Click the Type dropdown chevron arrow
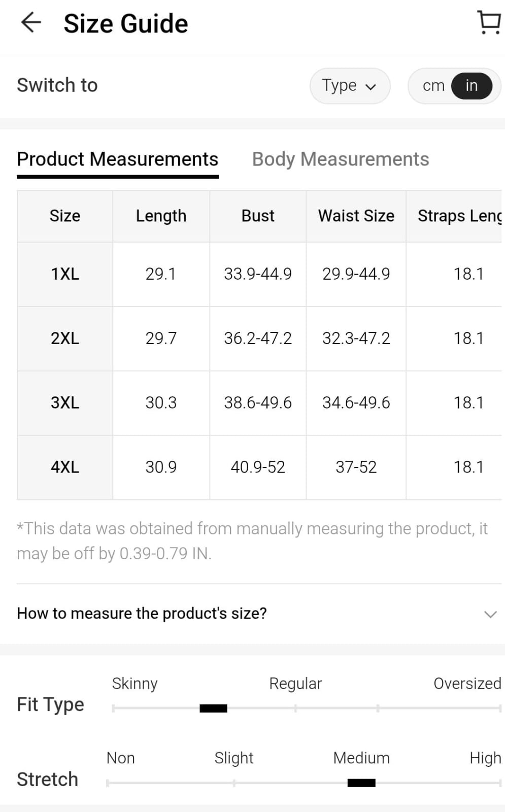 click(x=371, y=87)
